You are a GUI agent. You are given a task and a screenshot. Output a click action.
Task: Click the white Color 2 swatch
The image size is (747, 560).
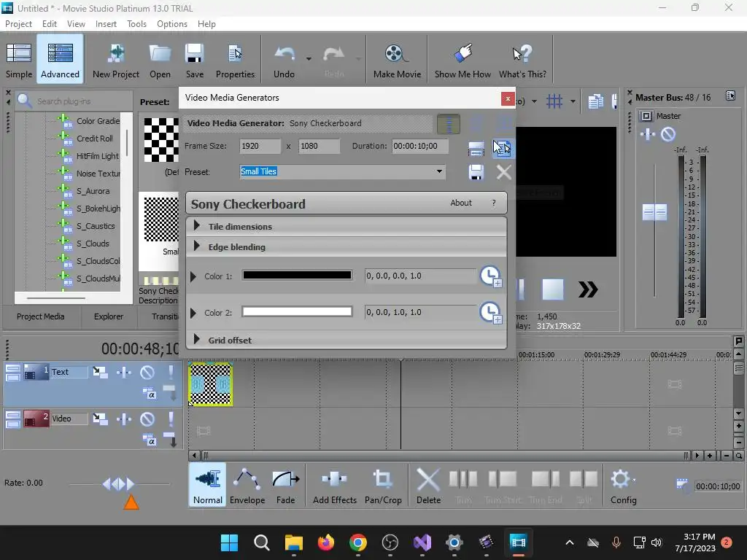pyautogui.click(x=298, y=312)
